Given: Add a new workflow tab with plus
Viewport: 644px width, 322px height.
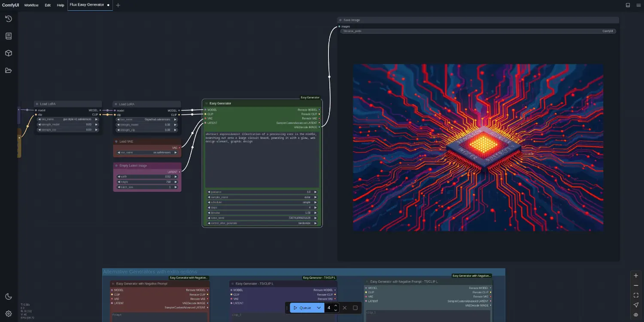Looking at the screenshot, I should pyautogui.click(x=118, y=5).
